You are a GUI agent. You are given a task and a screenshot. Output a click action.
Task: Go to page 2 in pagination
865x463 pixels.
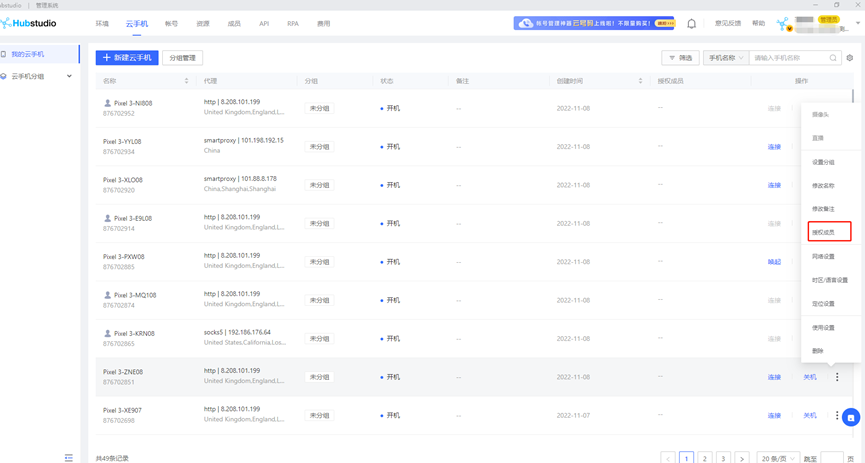coord(705,458)
